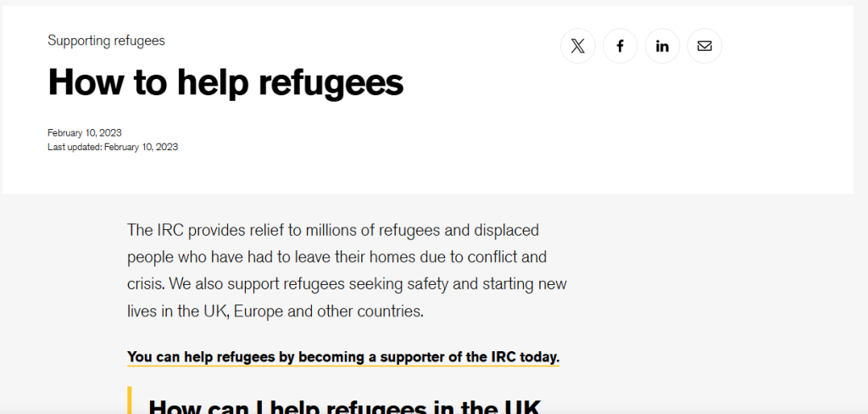Click the word "crisis" in the intro paragraph
This screenshot has width=868, height=414.
pyautogui.click(x=147, y=284)
